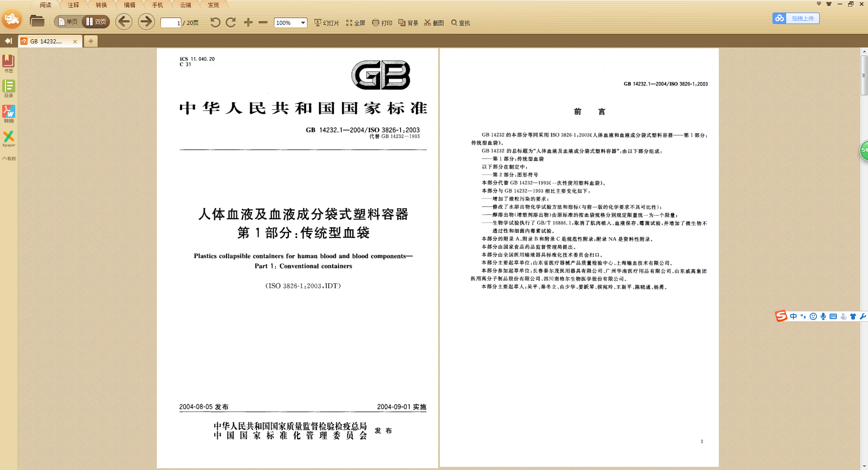The height and width of the screenshot is (470, 868).
Task: Switch to 单页 single page view
Action: point(68,22)
